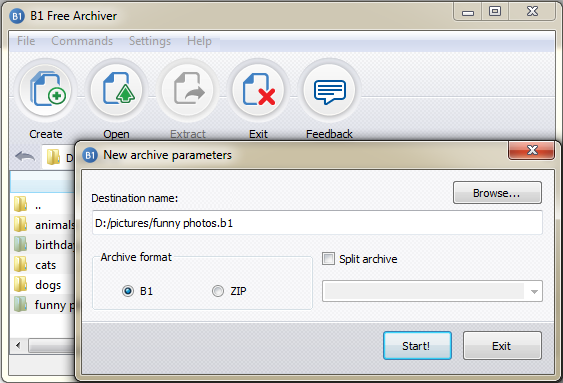Click the horizontal scrollbar left arrow
Image resolution: width=563 pixels, height=383 pixels.
tap(18, 346)
